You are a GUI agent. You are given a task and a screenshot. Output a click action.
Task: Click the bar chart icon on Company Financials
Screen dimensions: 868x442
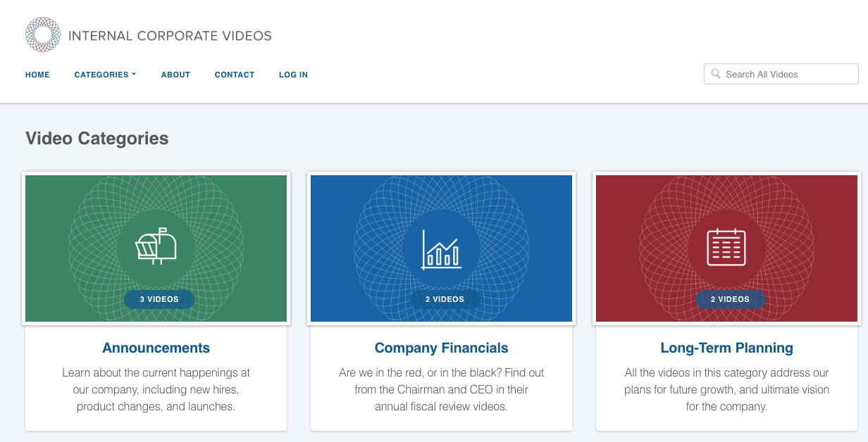pyautogui.click(x=441, y=248)
